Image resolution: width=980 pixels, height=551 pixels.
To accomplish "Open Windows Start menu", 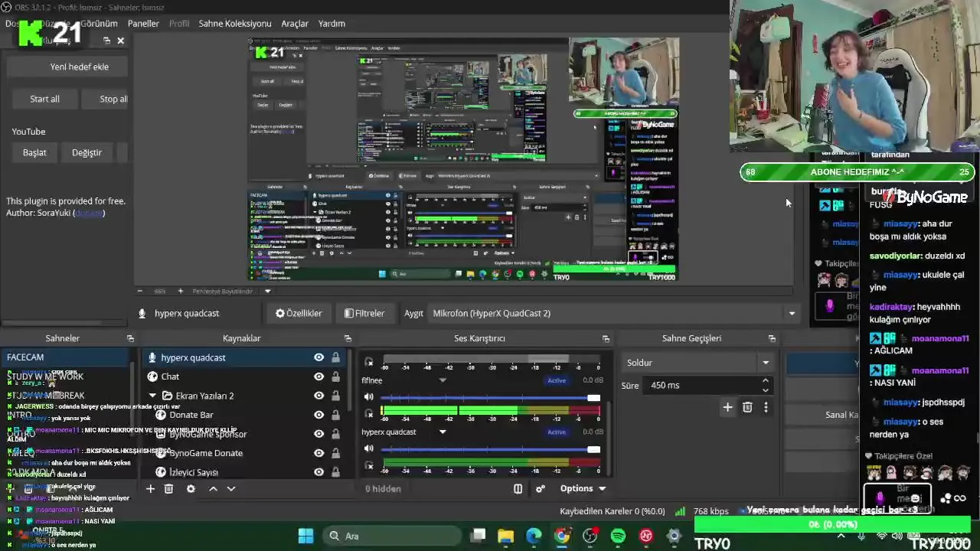I will coord(305,535).
